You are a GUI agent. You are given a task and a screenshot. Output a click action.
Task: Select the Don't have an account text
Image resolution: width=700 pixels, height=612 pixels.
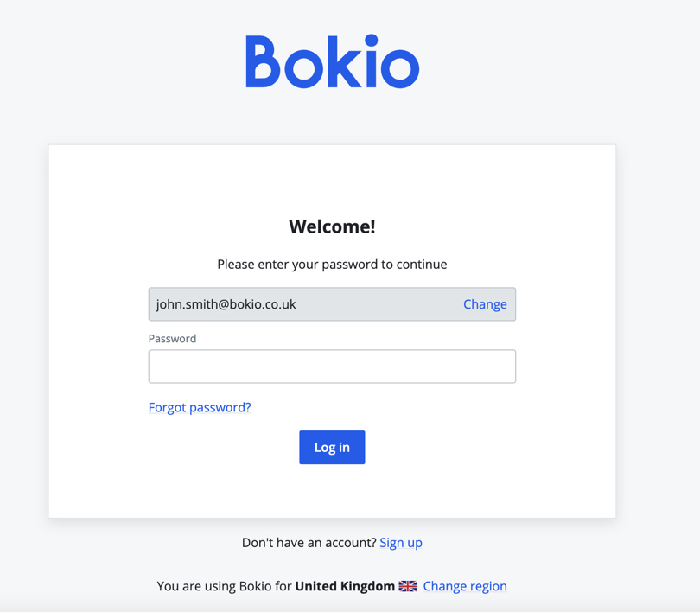[x=309, y=542]
